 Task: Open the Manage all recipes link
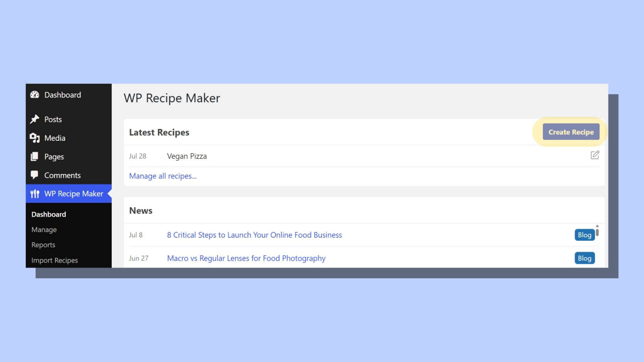pos(163,176)
